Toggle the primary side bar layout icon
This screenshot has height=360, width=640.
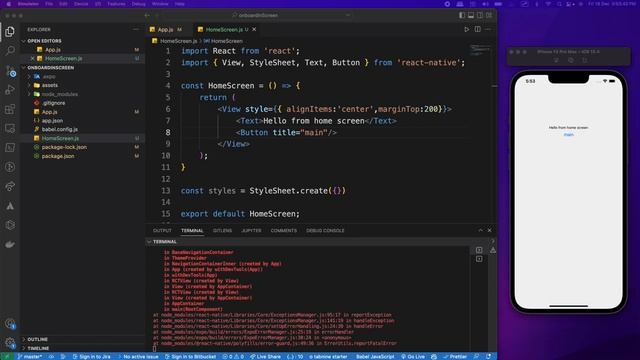[x=462, y=15]
